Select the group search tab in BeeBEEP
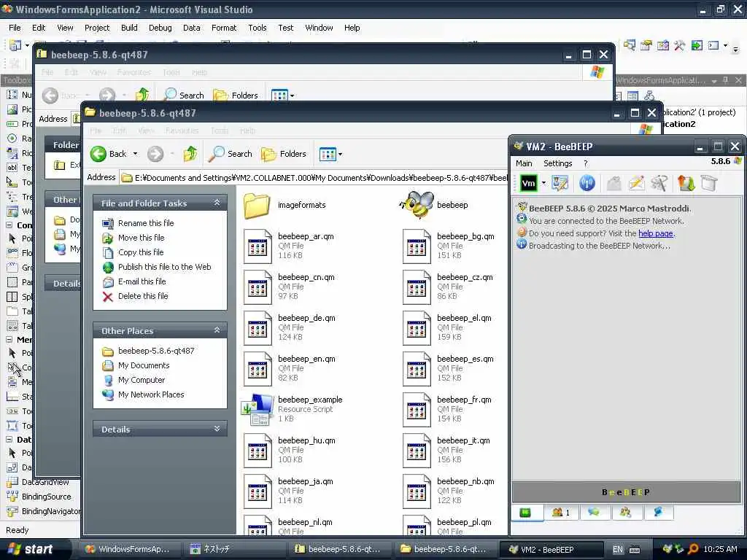 coord(625,513)
